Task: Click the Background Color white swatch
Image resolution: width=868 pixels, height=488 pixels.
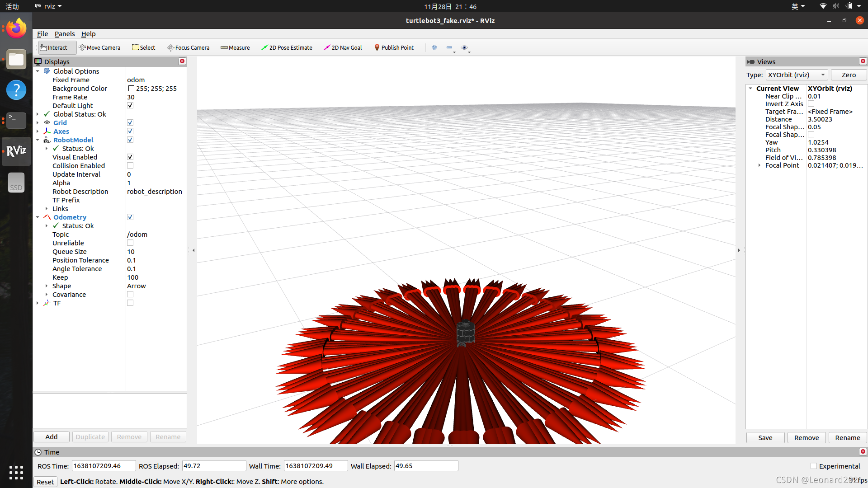Action: [131, 89]
